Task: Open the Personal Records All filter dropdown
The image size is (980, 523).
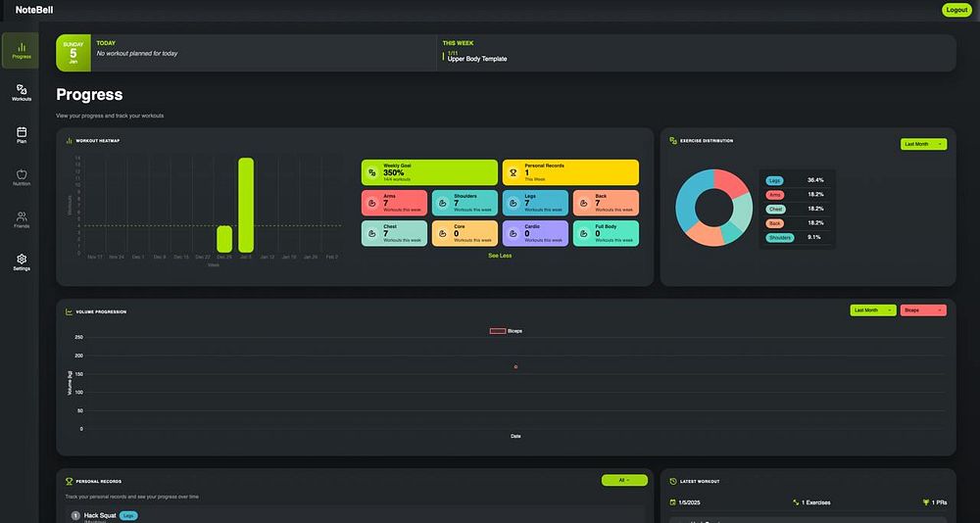Action: (624, 480)
